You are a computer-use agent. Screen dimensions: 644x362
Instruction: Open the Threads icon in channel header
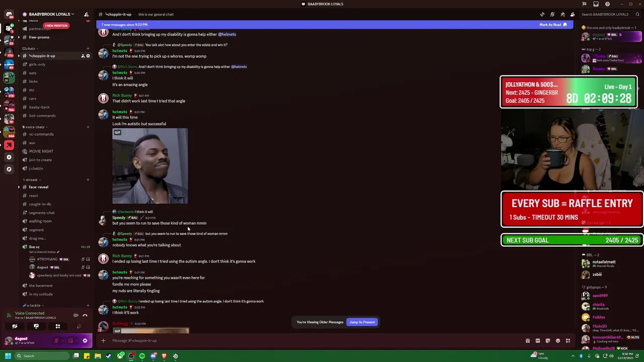(542, 14)
